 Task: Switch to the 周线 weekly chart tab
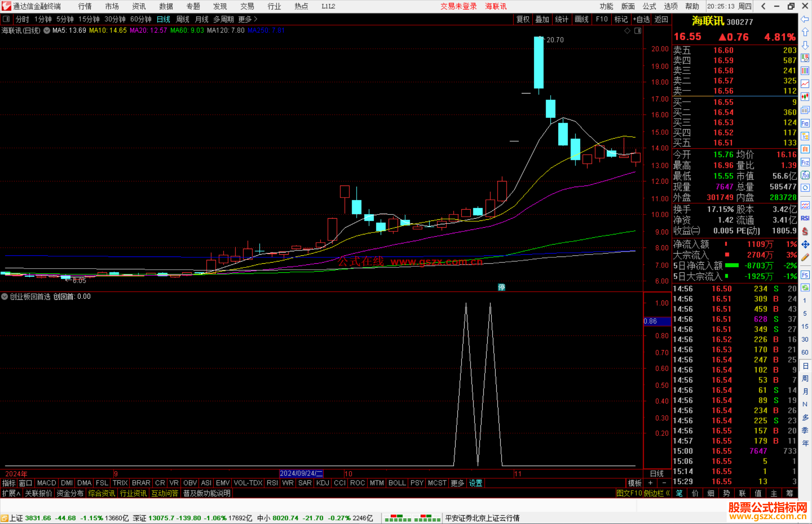183,19
